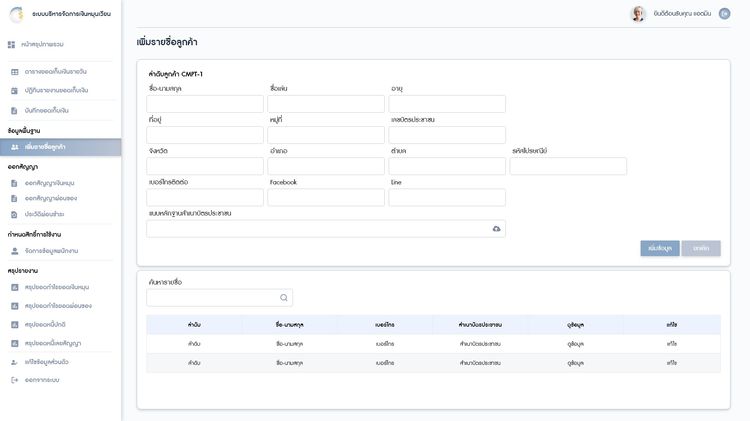Image resolution: width=750 pixels, height=421 pixels.
Task: Open ออกสัญญาเงินหมุน in the sidebar
Action: pos(50,183)
